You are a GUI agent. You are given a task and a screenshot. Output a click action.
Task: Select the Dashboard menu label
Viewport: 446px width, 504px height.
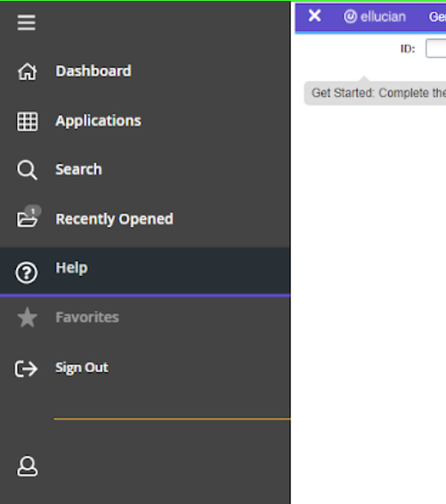[x=93, y=71]
